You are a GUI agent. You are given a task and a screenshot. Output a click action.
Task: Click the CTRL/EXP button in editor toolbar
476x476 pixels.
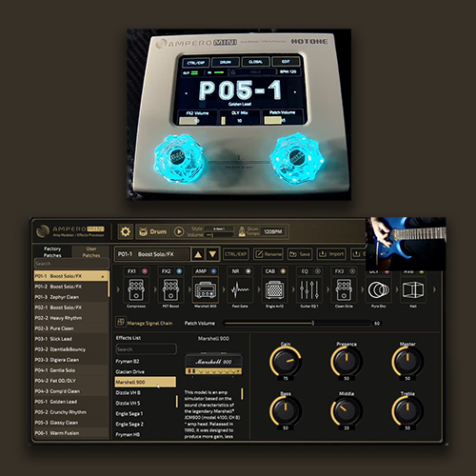(x=235, y=254)
